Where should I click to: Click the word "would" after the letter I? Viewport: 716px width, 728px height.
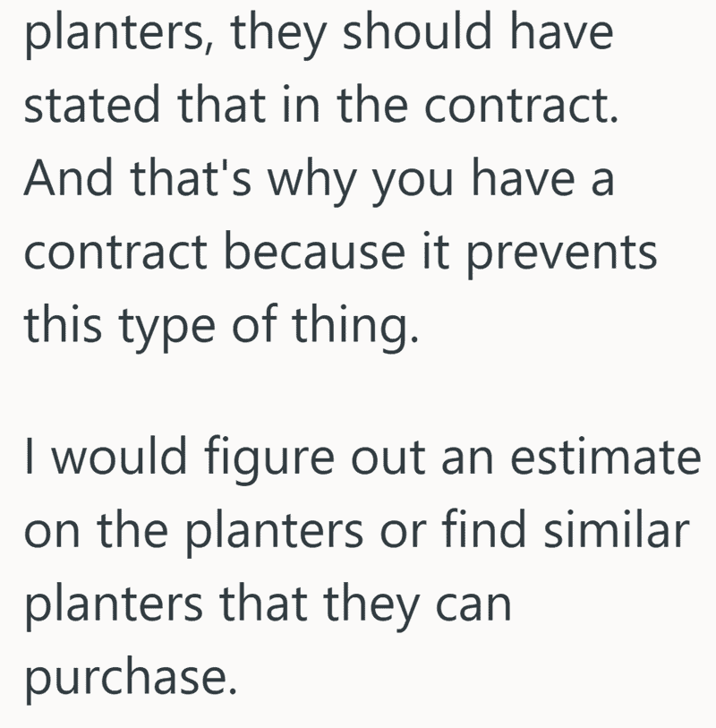point(119,456)
